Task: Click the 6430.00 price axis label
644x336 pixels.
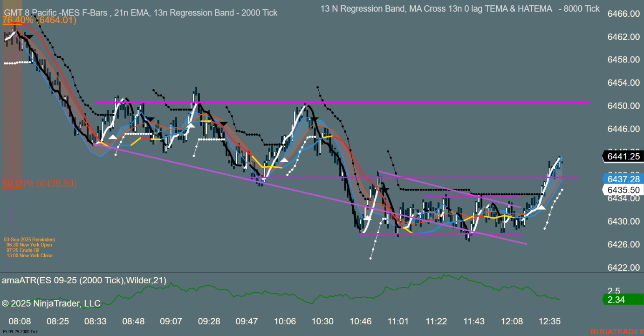Action: 623,221
